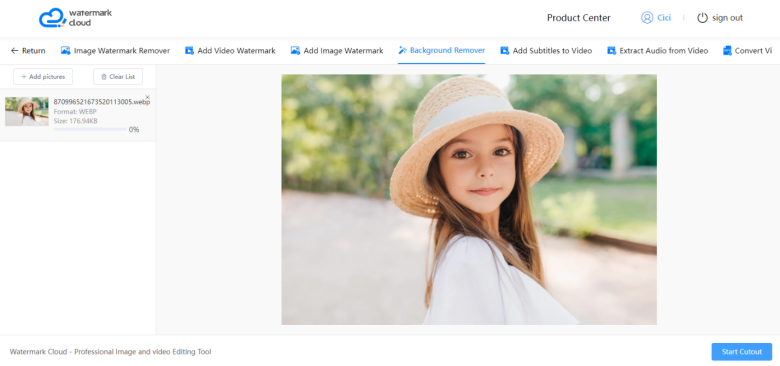This screenshot has width=780, height=366.
Task: Click the Extract Audio from Video icon
Action: (611, 51)
